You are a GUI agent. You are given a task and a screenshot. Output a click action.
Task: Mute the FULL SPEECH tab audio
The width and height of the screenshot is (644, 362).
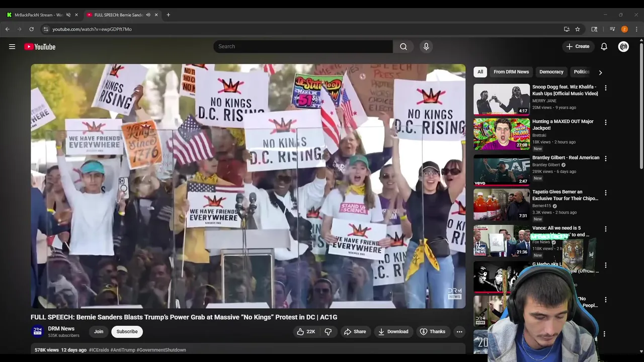(148, 15)
